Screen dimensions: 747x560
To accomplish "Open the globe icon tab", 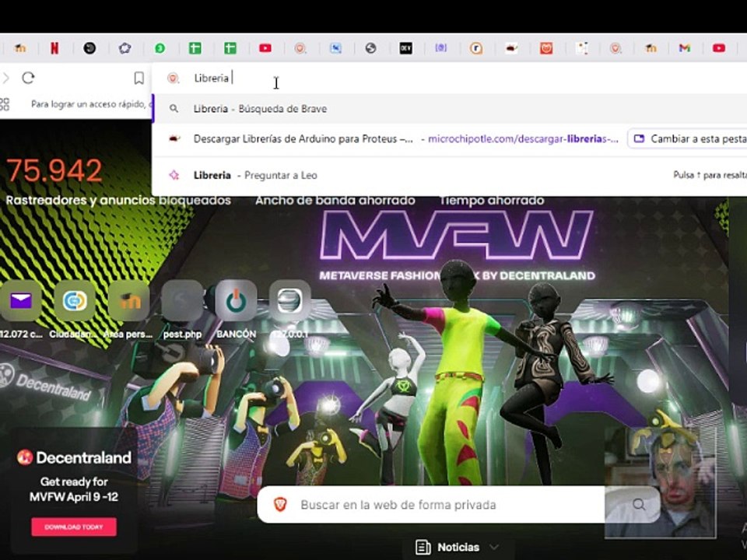I will [370, 48].
